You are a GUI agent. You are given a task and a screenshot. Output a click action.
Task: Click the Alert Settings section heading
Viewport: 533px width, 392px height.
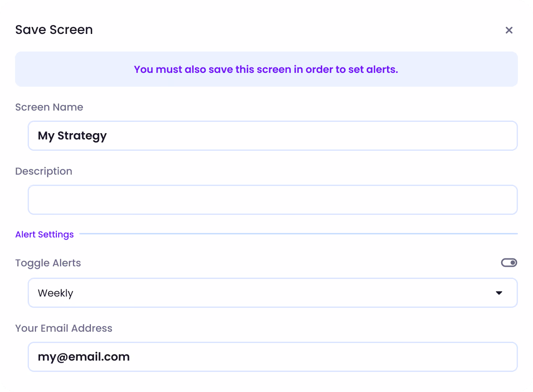coord(44,235)
